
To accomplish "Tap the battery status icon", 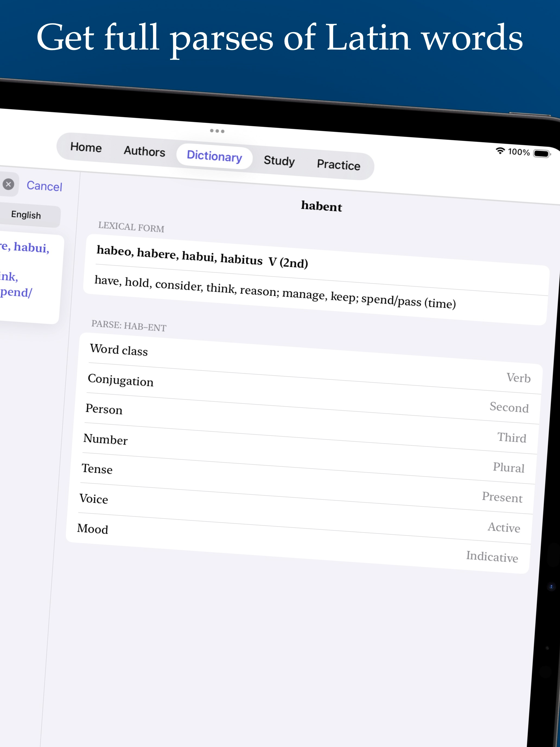I will [542, 154].
